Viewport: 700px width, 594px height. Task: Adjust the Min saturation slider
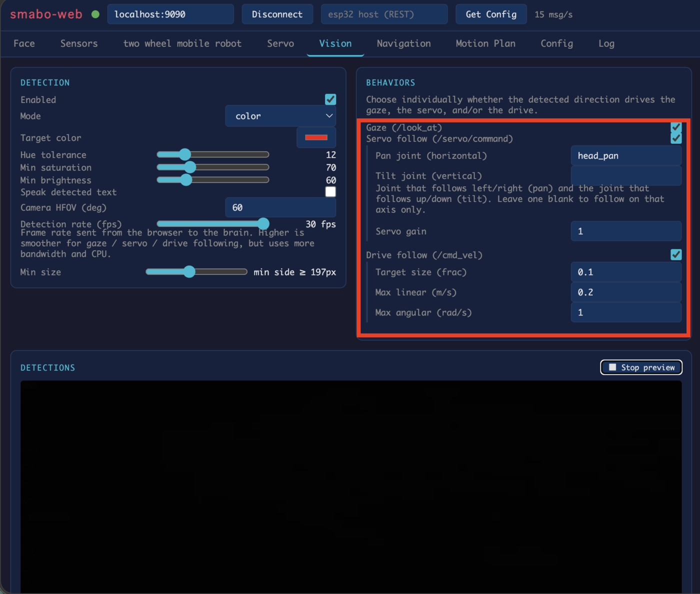213,167
